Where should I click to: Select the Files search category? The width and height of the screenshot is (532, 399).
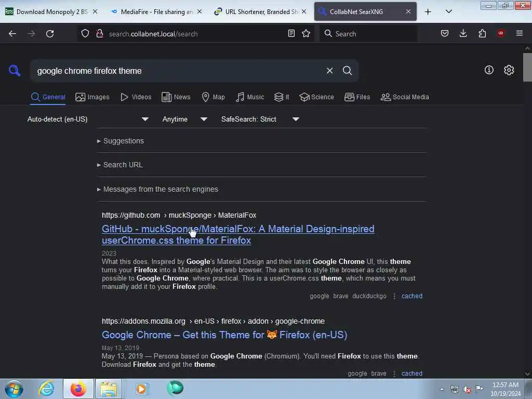[357, 97]
